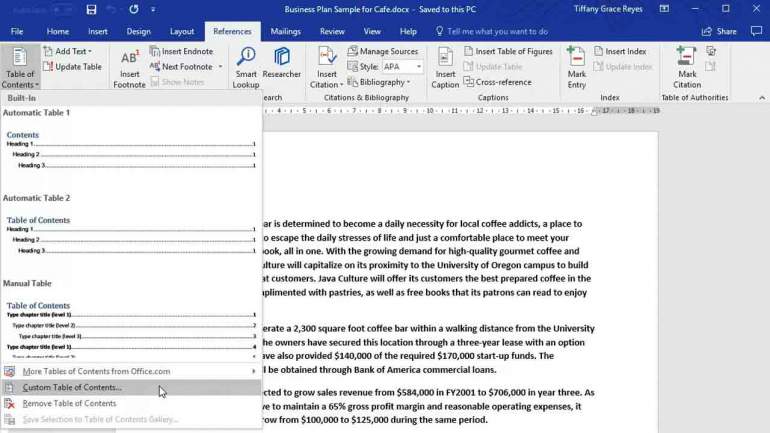Click the Next Footnote button
The height and width of the screenshot is (433, 770).
tap(182, 67)
